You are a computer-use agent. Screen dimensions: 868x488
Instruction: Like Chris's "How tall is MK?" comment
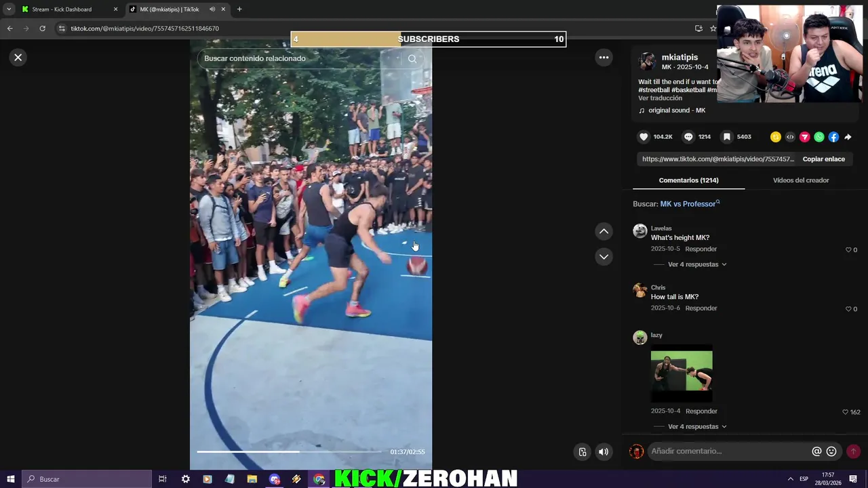click(x=848, y=309)
